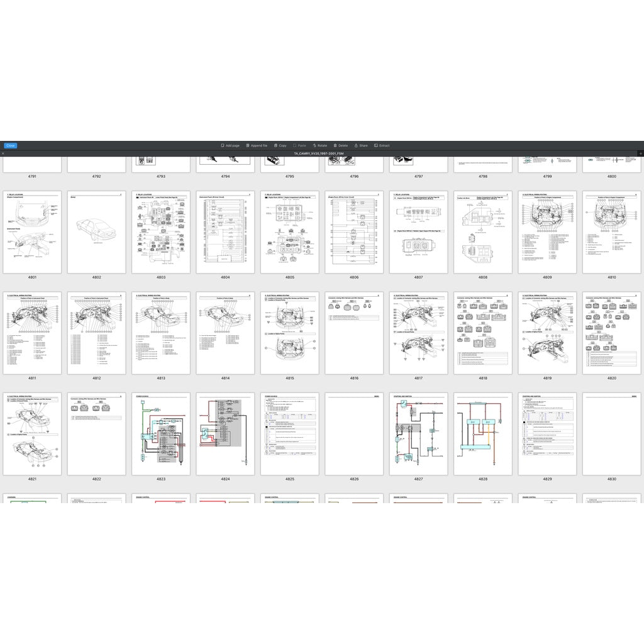Pick page 4810 thumbnail
The width and height of the screenshot is (644, 644).
coord(611,232)
